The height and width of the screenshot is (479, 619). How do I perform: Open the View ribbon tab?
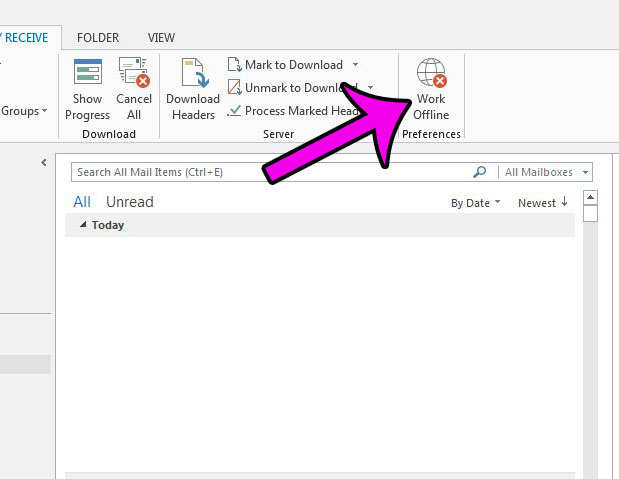[161, 38]
